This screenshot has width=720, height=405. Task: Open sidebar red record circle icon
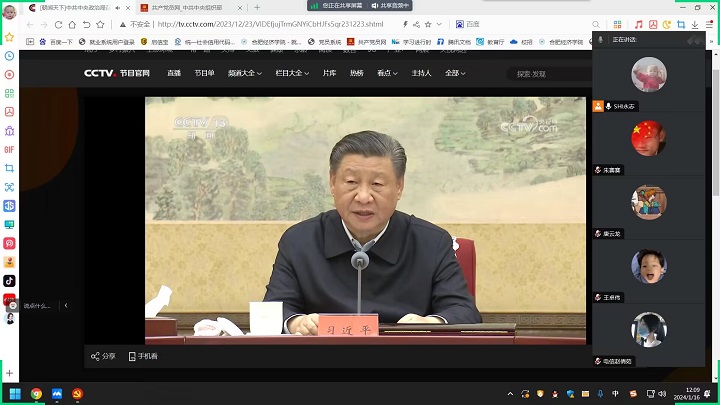pyautogui.click(x=9, y=74)
